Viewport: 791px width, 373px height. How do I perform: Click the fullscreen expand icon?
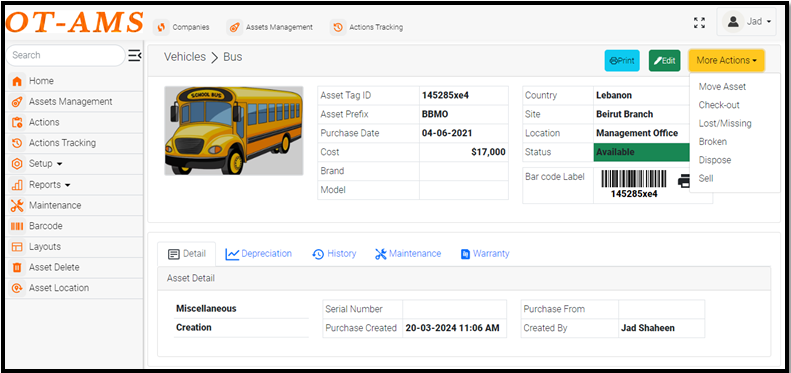[x=699, y=23]
